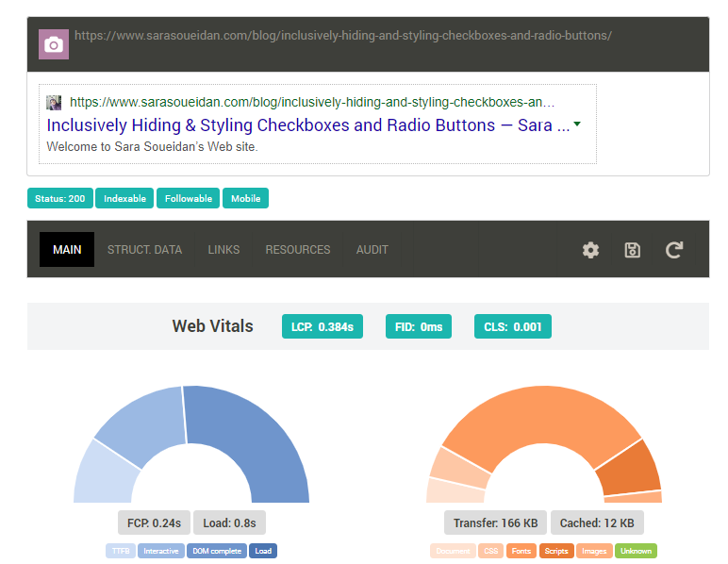Viewport: 728px width, 564px height.
Task: Click the site favicon in snippet preview
Action: 54,103
